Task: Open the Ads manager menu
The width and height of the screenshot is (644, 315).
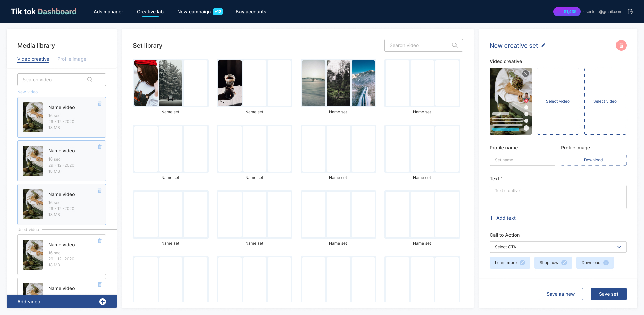Action: pos(108,12)
